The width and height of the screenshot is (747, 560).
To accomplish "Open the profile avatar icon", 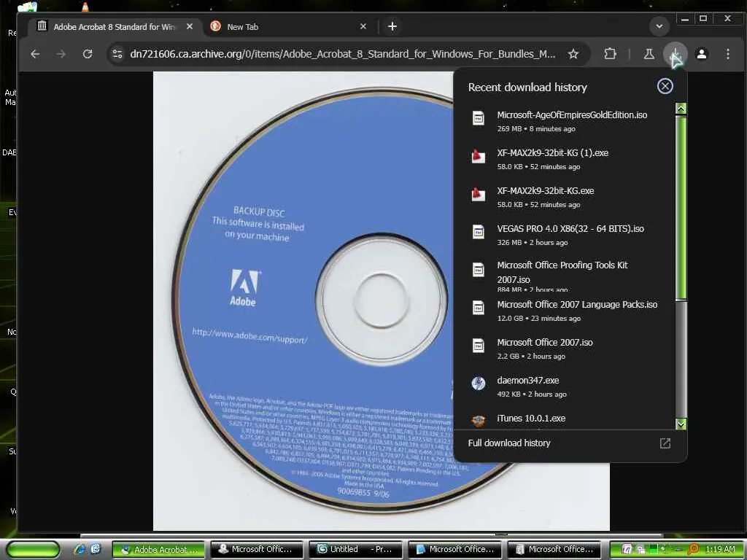I will (701, 54).
